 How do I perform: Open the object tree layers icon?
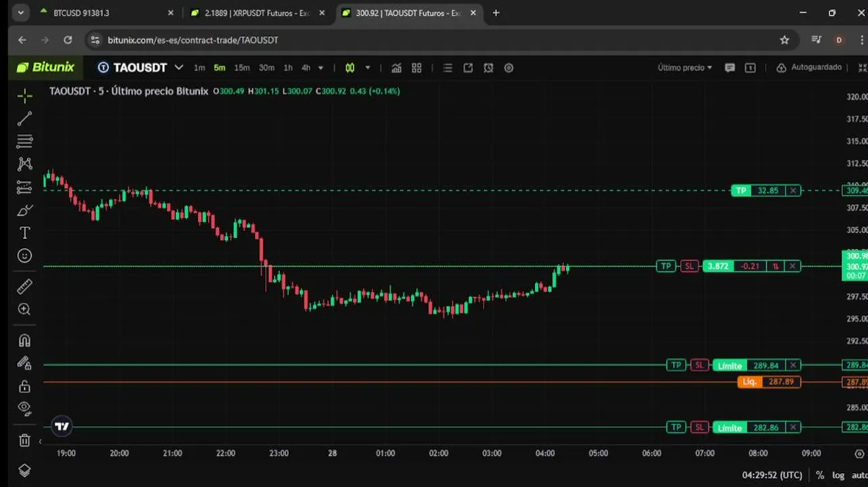pyautogui.click(x=25, y=470)
